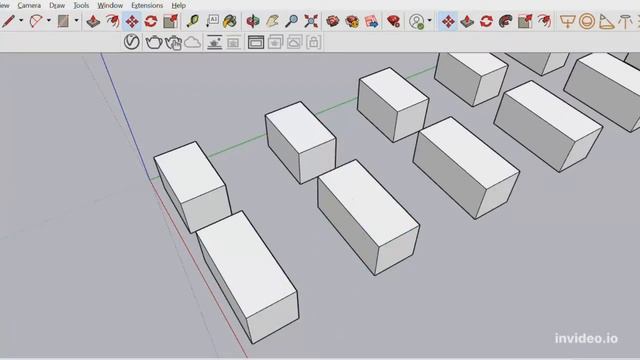This screenshot has height=360, width=640.
Task: Add a V-Ray Spot Light
Action: point(606,21)
